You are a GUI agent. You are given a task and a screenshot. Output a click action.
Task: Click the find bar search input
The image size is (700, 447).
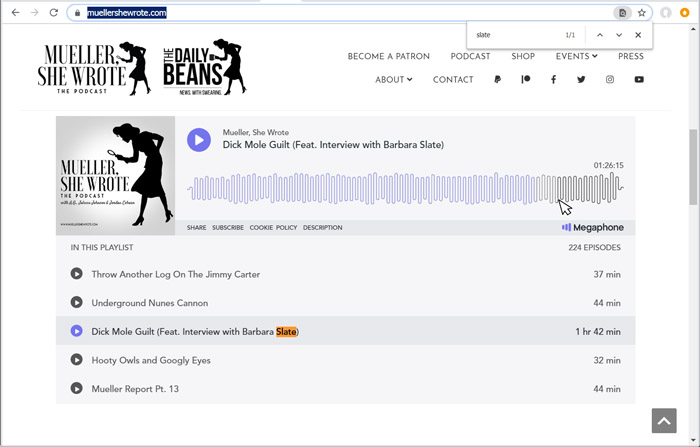(x=516, y=35)
